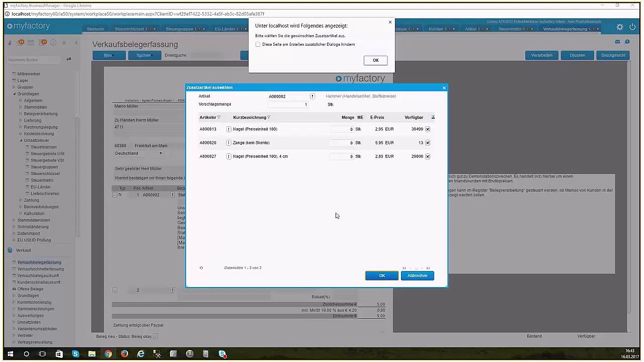The width and height of the screenshot is (644, 362).
Task: Click Abbrechen in Zusatzartikel dialog
Action: pyautogui.click(x=417, y=276)
